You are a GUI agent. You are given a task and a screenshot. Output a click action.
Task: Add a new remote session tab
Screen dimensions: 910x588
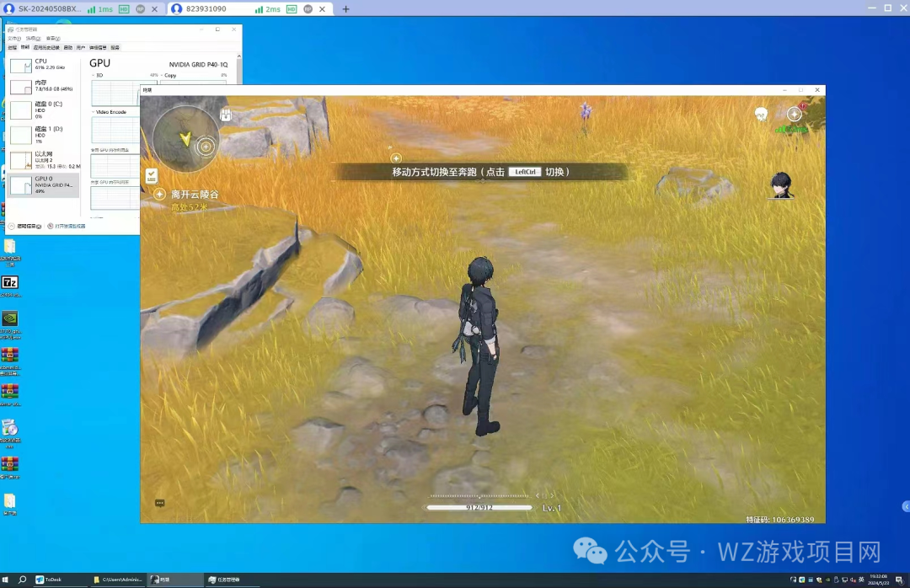point(345,8)
